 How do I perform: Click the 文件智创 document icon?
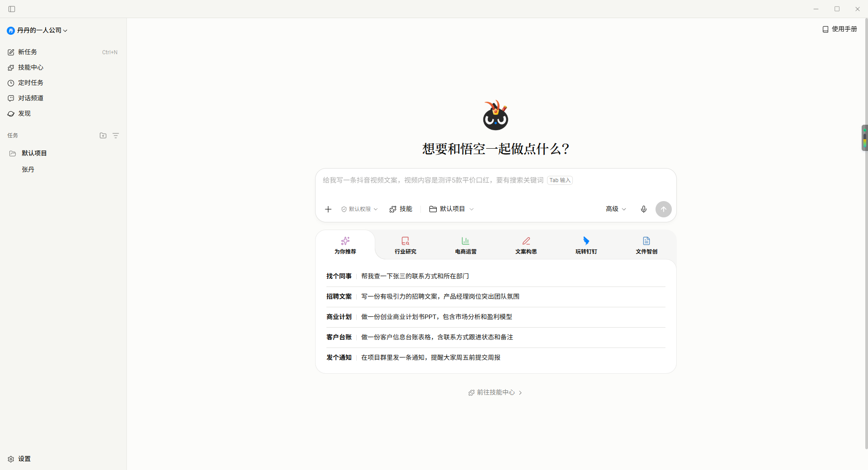tap(646, 241)
